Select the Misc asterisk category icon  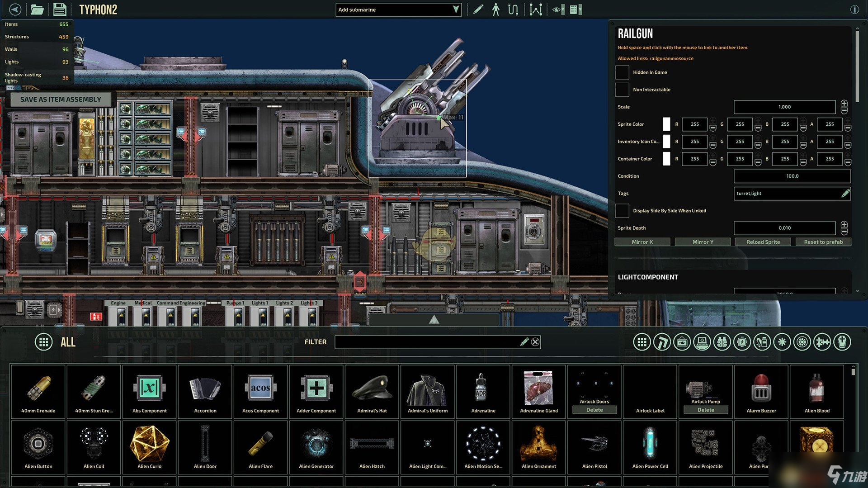pyautogui.click(x=782, y=342)
